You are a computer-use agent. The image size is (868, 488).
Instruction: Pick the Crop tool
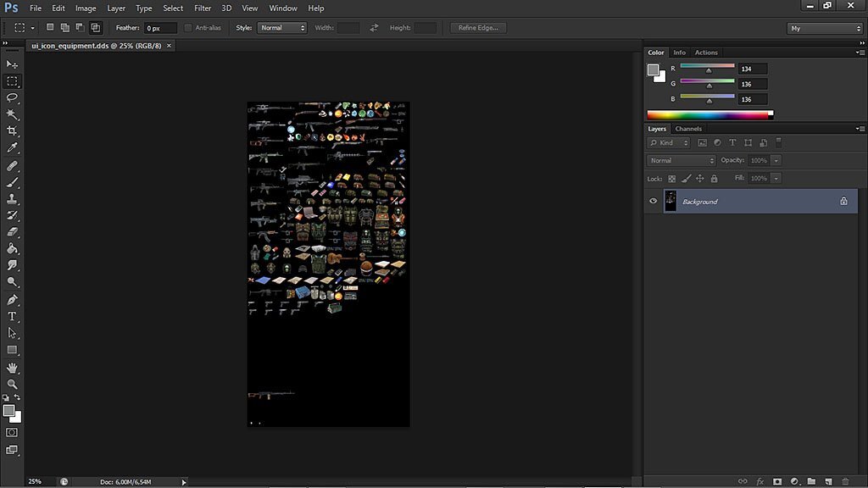click(12, 130)
